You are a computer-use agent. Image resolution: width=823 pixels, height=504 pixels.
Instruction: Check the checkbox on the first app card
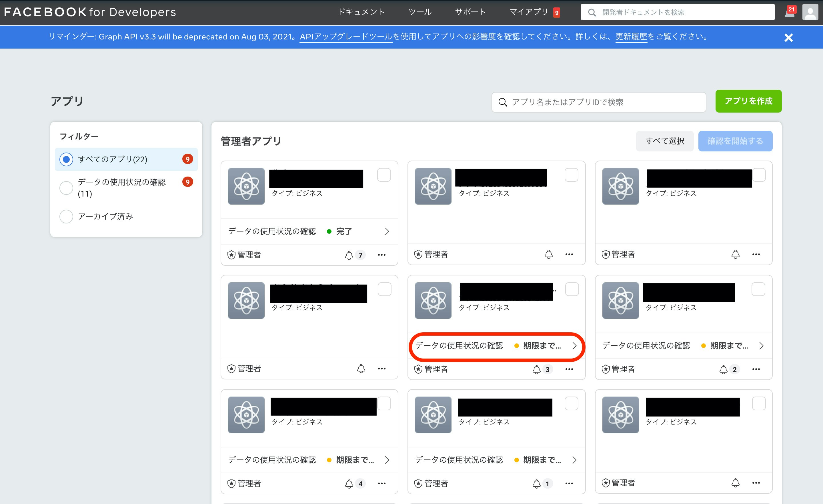[x=384, y=175]
